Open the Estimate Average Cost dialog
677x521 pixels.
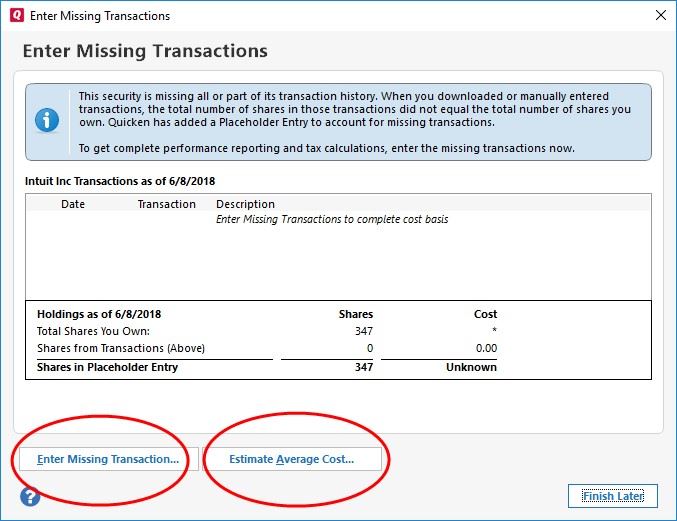(292, 459)
